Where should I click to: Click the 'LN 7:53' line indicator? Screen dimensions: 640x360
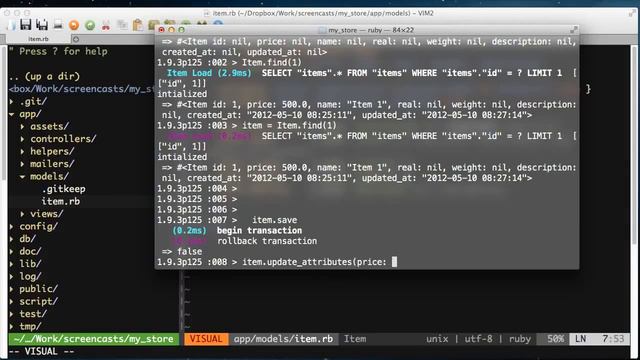599,339
